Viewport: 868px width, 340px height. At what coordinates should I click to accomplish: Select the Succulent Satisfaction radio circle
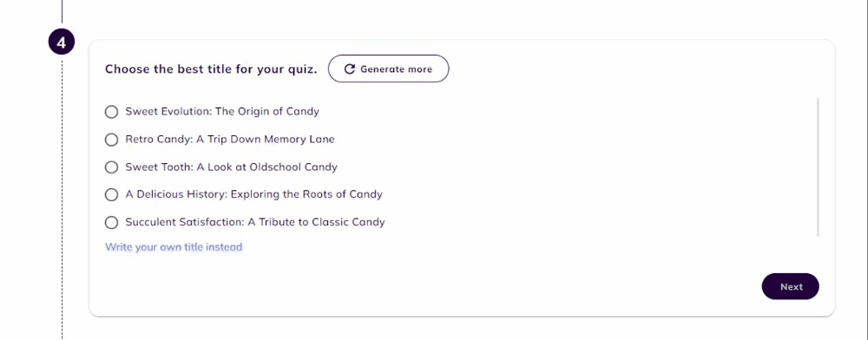[111, 222]
